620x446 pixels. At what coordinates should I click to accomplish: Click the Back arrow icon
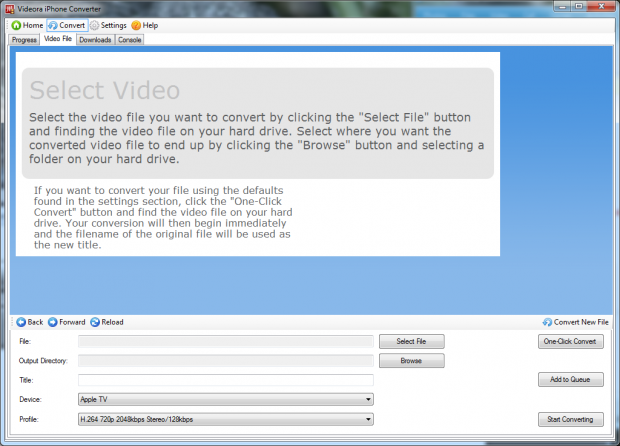coord(21,322)
